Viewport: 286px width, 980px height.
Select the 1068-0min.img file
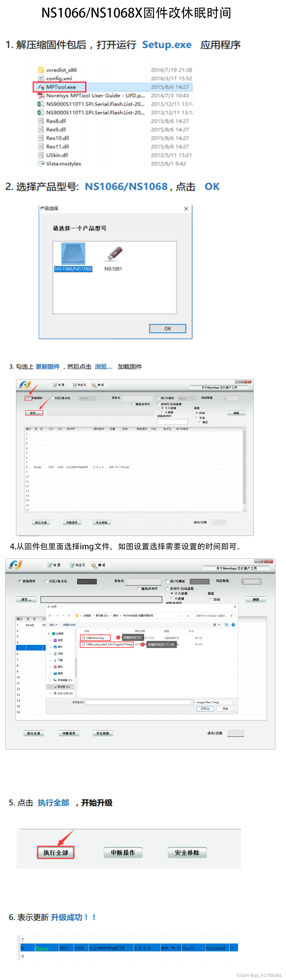tap(95, 638)
